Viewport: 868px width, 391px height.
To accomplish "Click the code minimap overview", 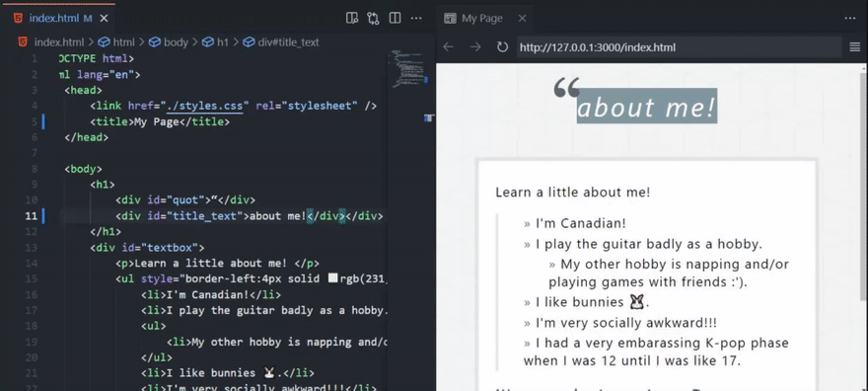I will pyautogui.click(x=409, y=68).
